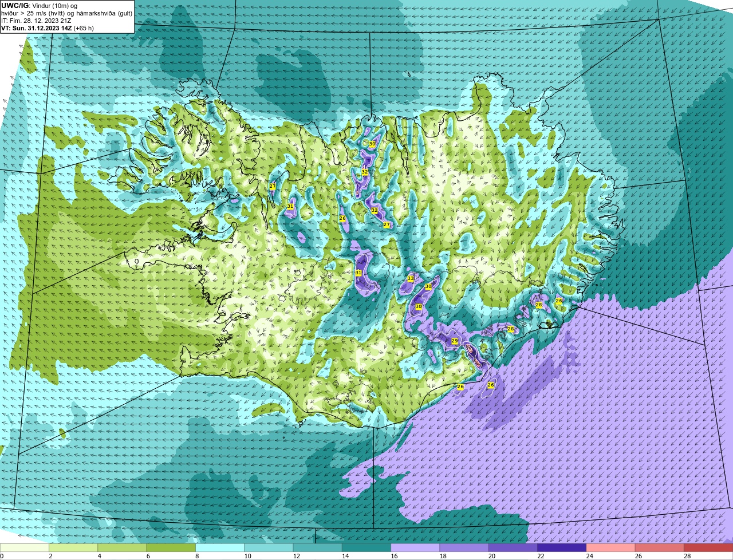Click the red 28–30 m/s legend swatch

[708, 548]
